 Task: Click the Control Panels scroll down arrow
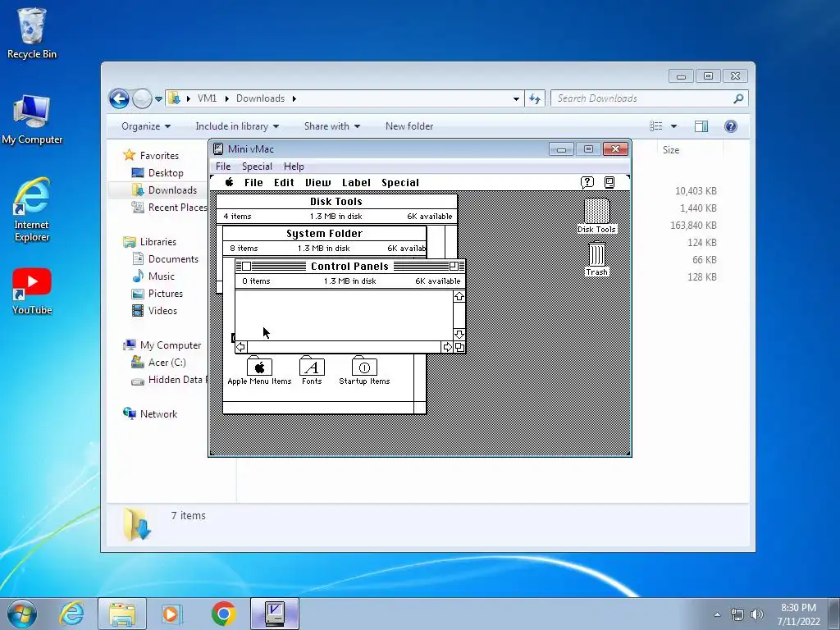pos(459,335)
